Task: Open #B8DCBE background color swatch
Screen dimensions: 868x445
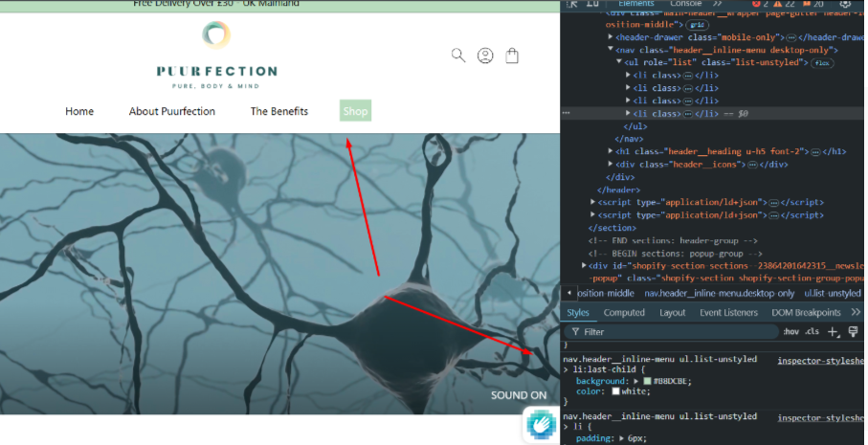Action: (x=647, y=381)
